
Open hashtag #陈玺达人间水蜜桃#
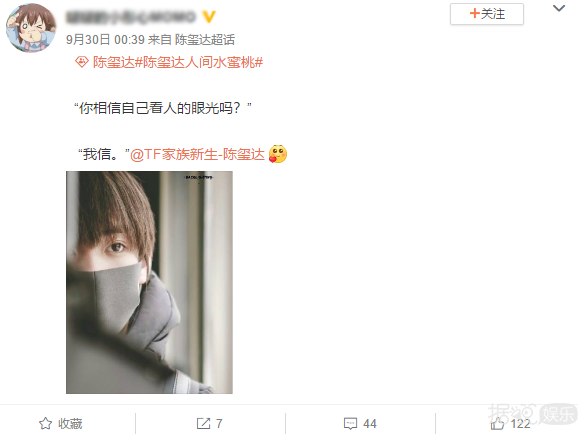click(x=199, y=62)
